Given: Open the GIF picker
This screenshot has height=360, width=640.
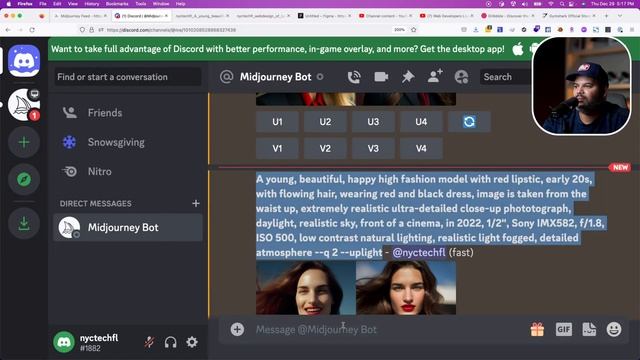Looking at the screenshot, I should click(x=564, y=329).
